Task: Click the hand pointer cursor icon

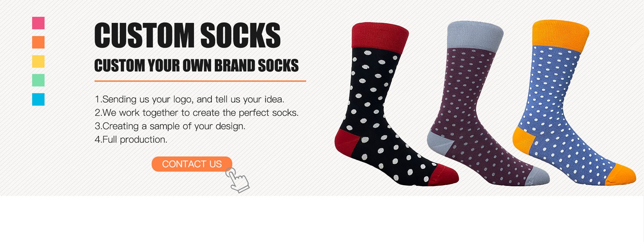Action: 237,180
